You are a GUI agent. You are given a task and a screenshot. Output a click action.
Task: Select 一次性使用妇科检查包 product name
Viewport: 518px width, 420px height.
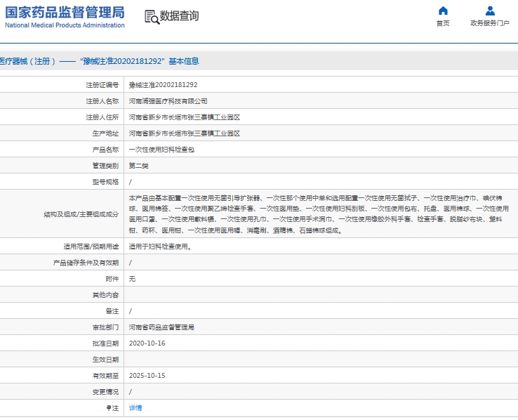[161, 150]
